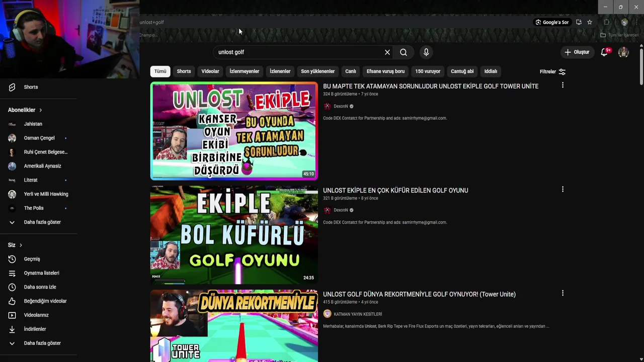Click the magnifier search button
Viewport: 644px width, 362px height.
[404, 52]
